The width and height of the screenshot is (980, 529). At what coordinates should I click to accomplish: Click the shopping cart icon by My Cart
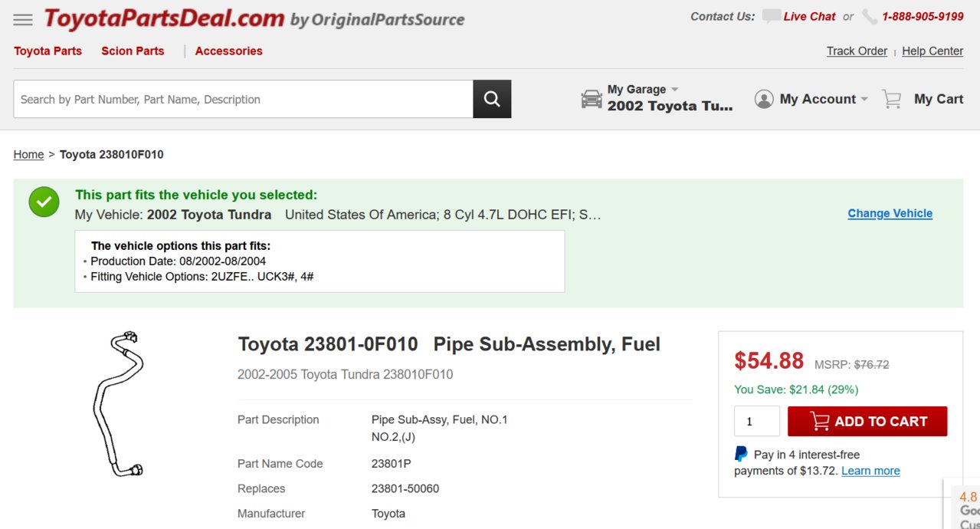(891, 99)
